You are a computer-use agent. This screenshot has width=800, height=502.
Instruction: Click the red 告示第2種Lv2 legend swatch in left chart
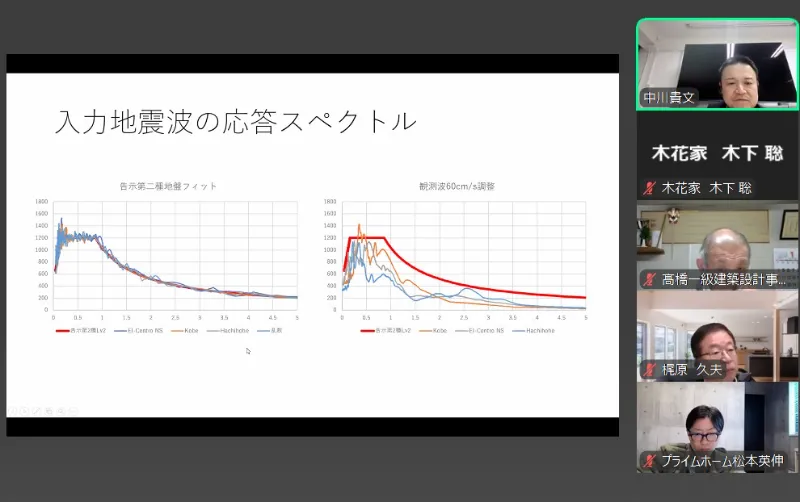65,329
